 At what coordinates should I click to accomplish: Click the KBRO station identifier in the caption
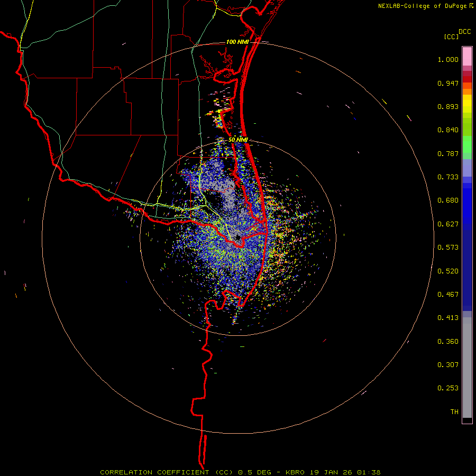click(296, 472)
